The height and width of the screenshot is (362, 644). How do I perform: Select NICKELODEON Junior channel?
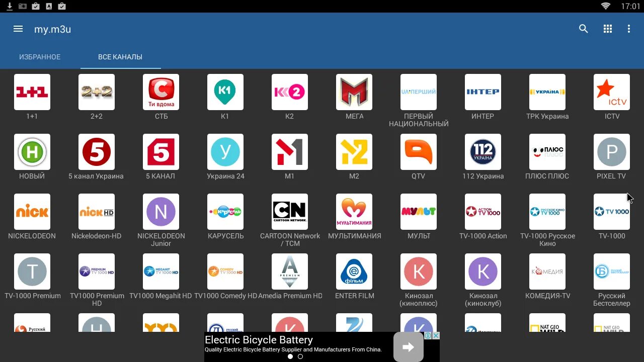click(161, 212)
